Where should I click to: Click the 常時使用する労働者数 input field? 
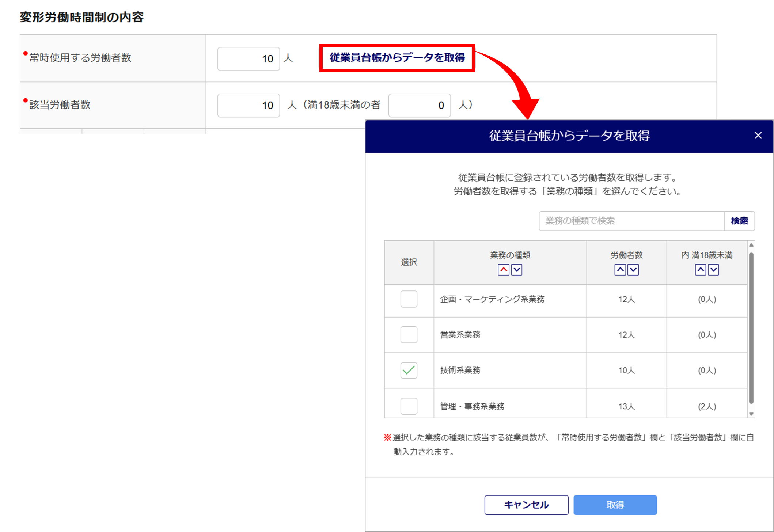248,58
